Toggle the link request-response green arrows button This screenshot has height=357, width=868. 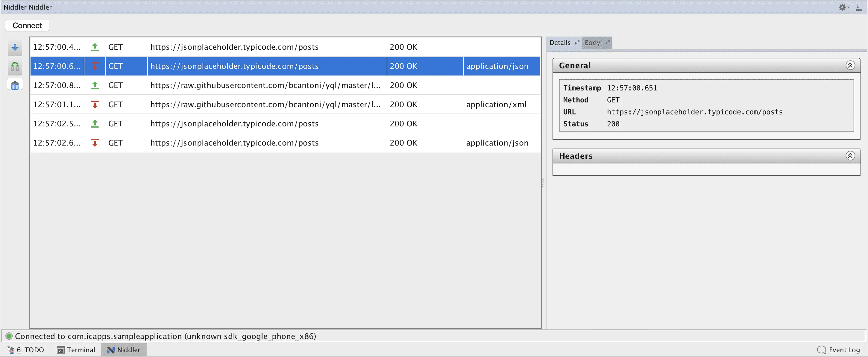click(x=15, y=66)
